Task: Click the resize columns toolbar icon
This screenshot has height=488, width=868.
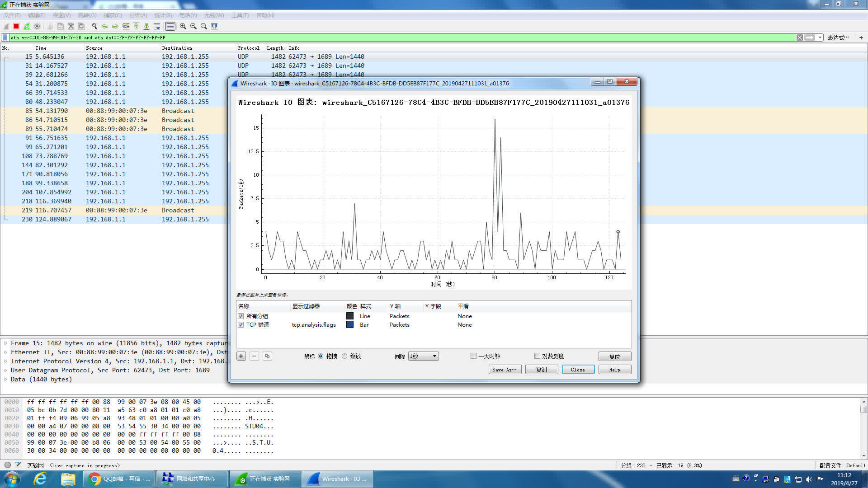Action: click(x=214, y=26)
